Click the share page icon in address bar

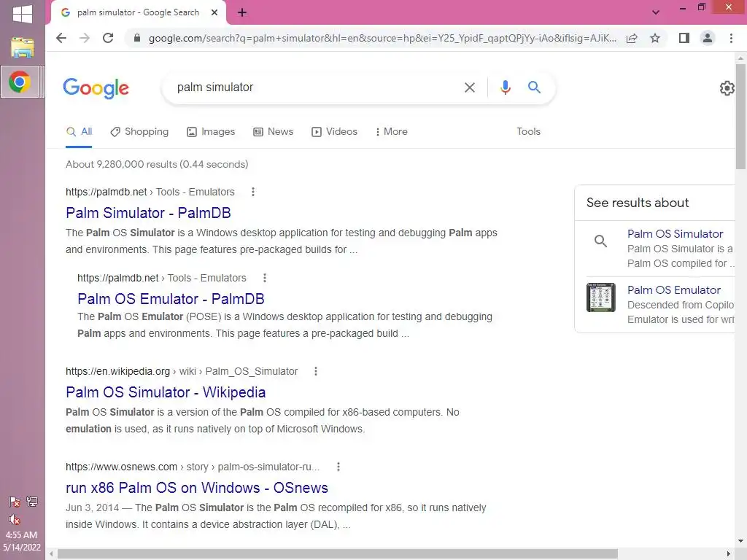(x=632, y=38)
